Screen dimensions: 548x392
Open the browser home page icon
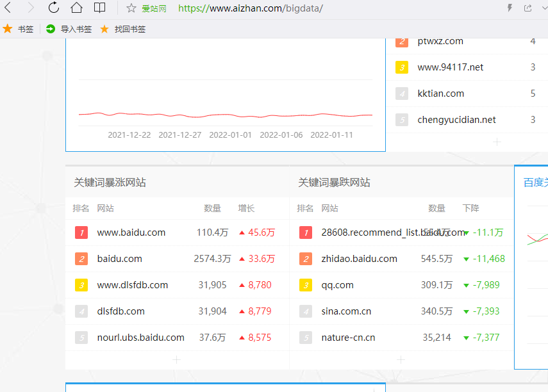[76, 8]
